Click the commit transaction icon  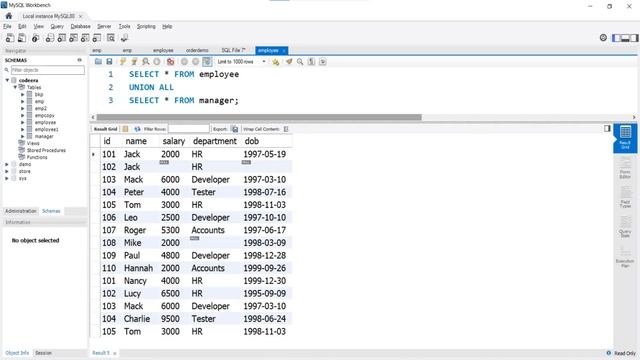184,62
